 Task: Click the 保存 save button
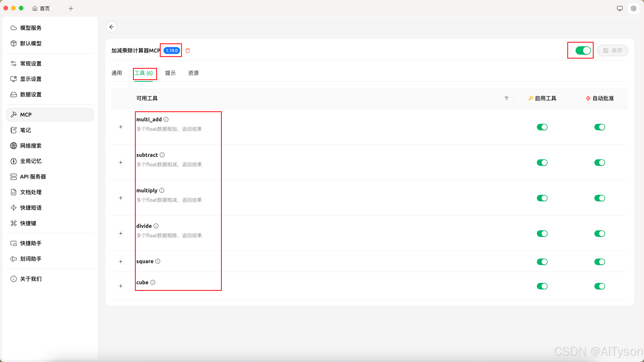[x=613, y=50]
